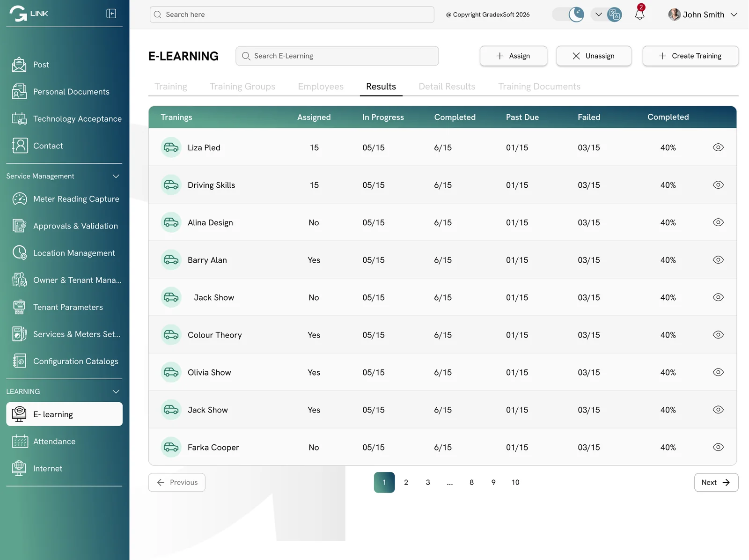Screen dimensions: 749x560
Task: View the Colour Theory row eye icon
Action: [718, 335]
